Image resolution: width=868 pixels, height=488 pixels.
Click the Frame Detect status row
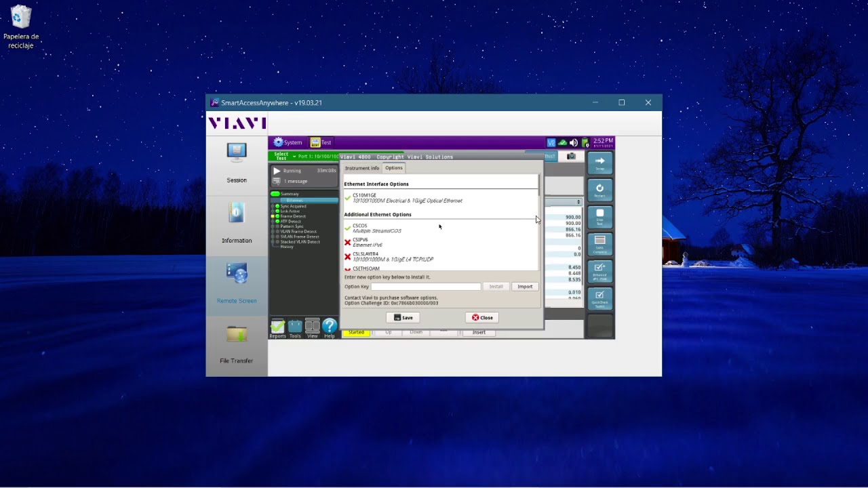pos(293,216)
